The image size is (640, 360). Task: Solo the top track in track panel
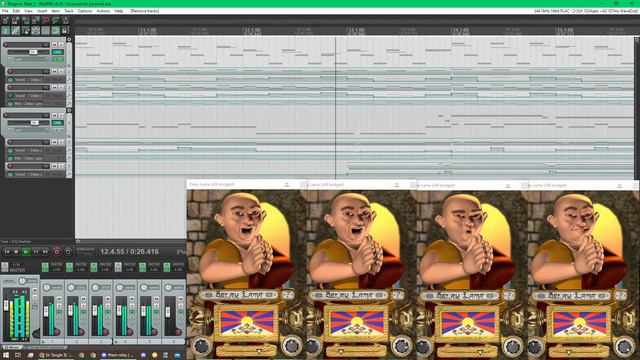click(x=61, y=44)
